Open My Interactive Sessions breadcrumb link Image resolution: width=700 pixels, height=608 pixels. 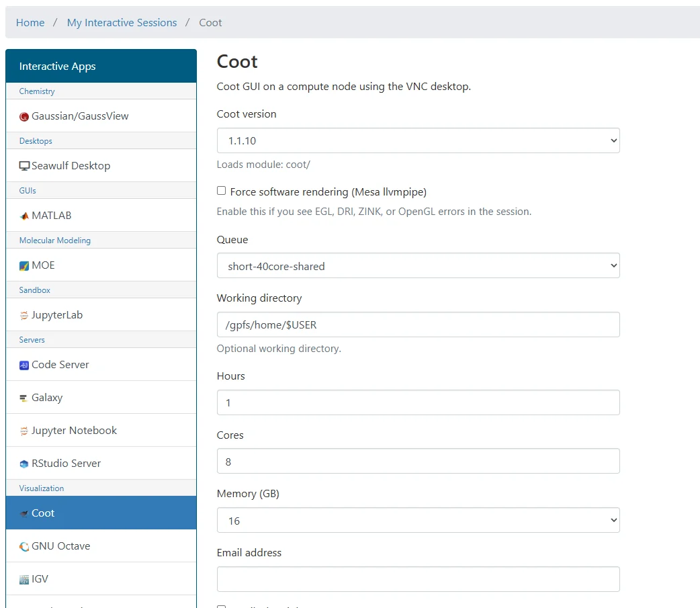point(122,22)
